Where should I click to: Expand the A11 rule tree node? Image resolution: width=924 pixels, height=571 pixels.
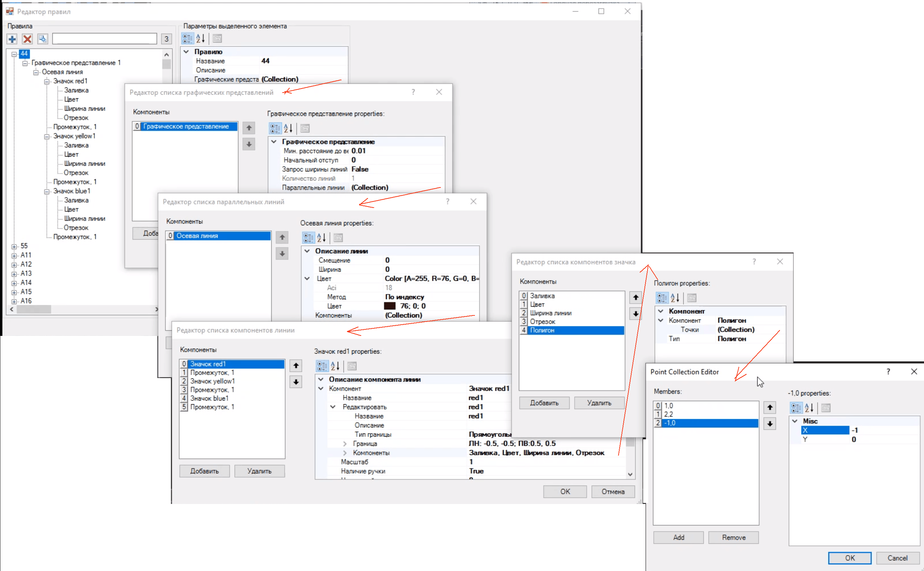click(x=14, y=256)
